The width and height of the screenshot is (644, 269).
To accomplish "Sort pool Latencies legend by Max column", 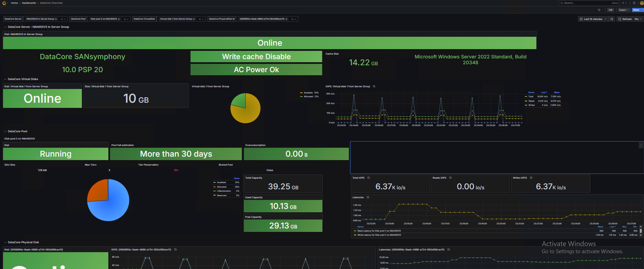I will click(624, 227).
